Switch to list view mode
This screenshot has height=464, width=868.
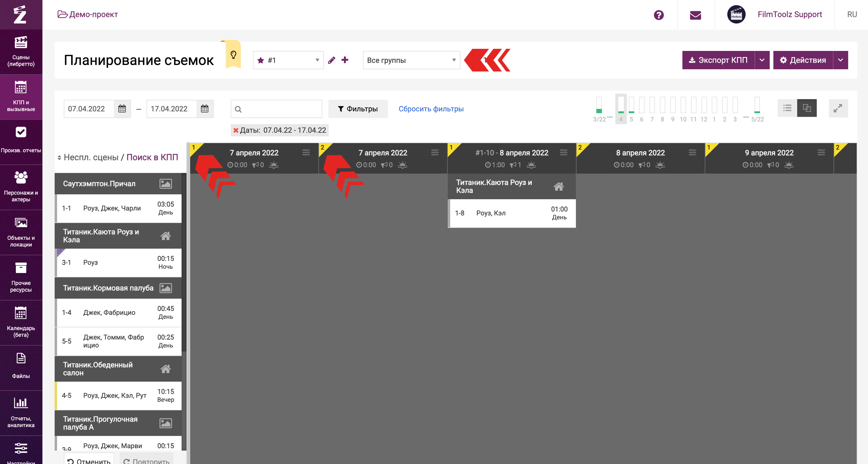(787, 108)
